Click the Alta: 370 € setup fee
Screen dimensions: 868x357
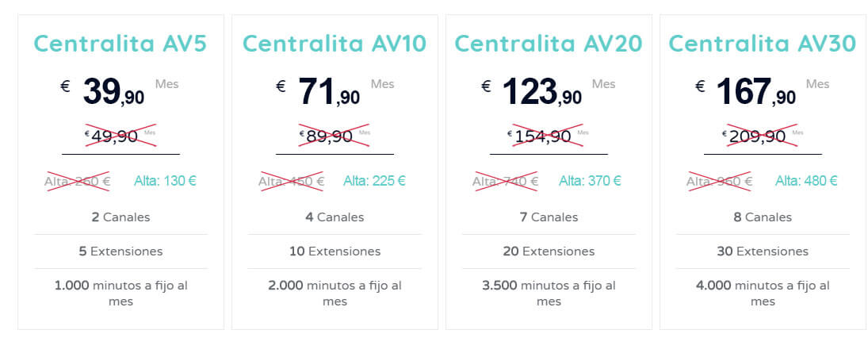click(x=590, y=181)
